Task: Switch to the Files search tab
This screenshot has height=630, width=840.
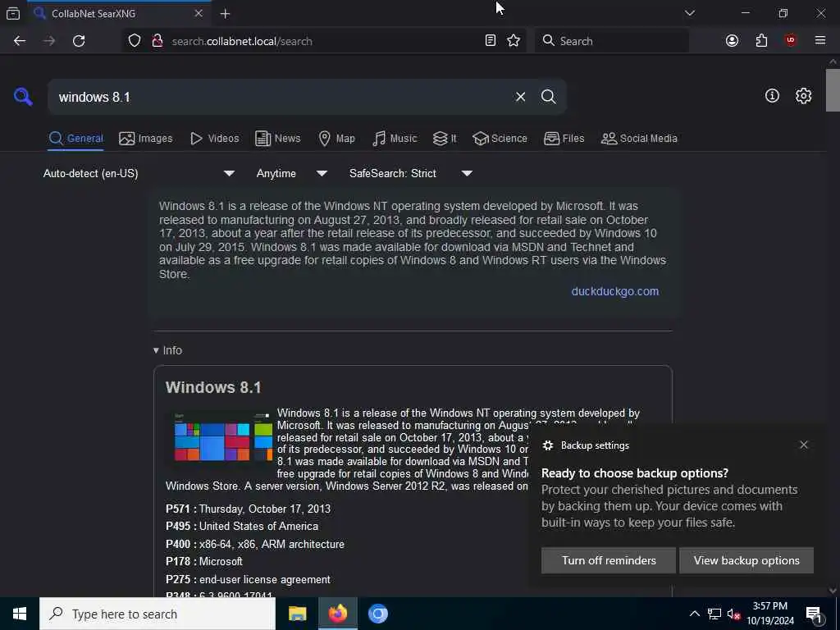Action: 564,138
